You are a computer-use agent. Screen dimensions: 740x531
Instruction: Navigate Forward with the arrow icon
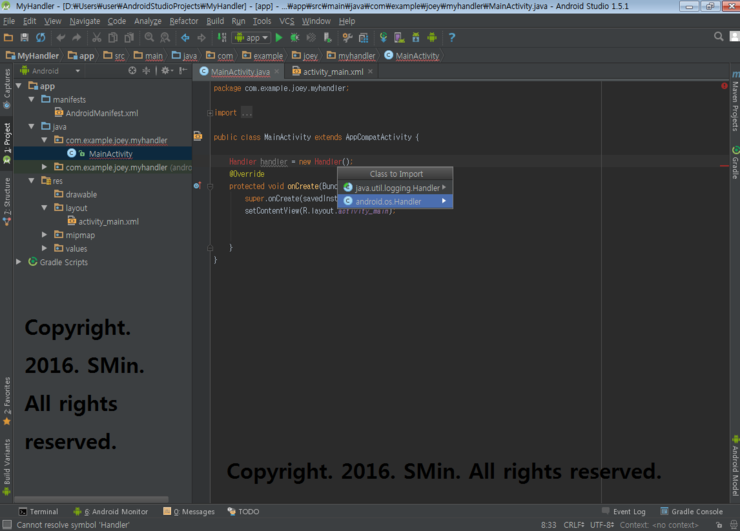pyautogui.click(x=202, y=37)
